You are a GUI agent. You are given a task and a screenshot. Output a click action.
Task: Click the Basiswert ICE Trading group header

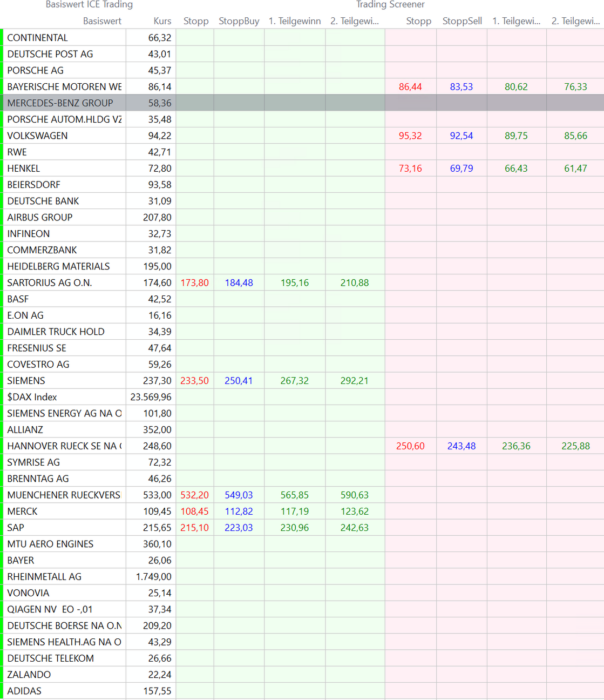coord(89,5)
